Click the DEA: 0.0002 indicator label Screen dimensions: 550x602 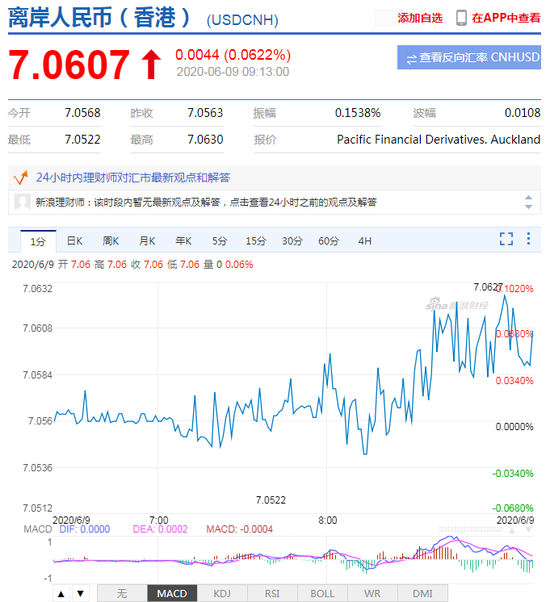(x=160, y=529)
